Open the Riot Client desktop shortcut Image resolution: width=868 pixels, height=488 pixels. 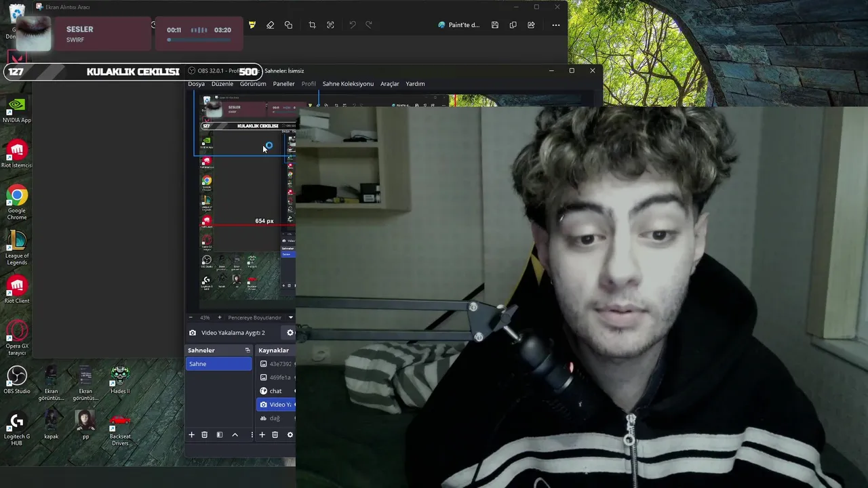pos(17,289)
